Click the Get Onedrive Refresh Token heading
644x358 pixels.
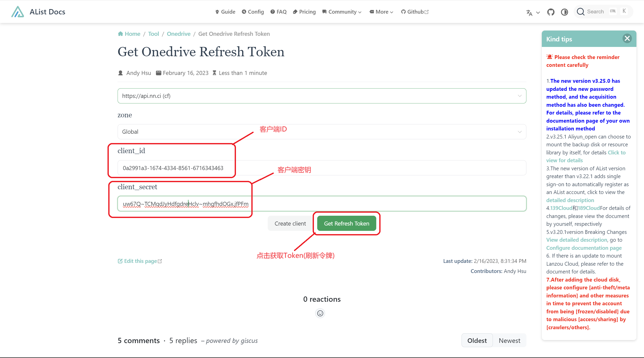coord(201,52)
